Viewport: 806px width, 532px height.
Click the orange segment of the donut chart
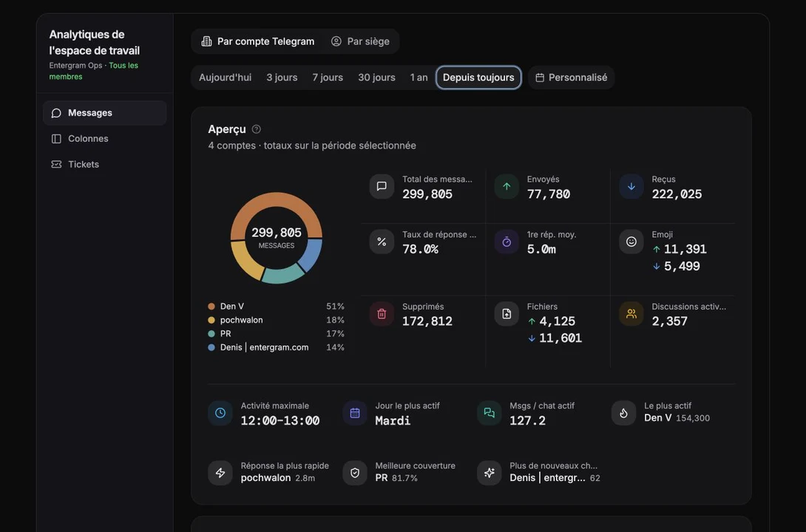pyautogui.click(x=277, y=201)
